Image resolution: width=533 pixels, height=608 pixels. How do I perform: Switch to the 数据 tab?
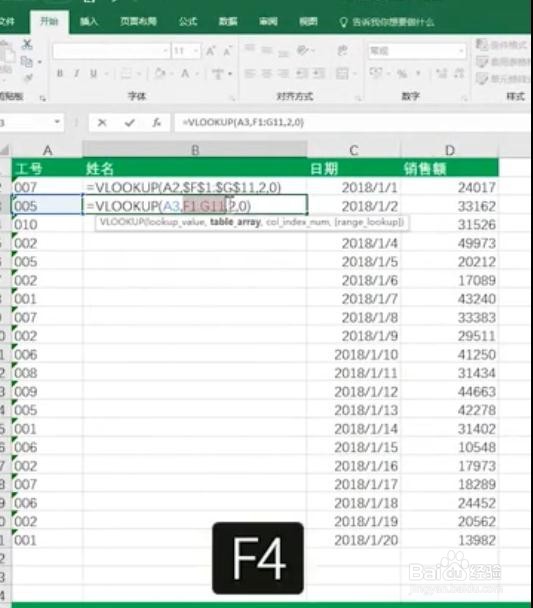(x=228, y=21)
